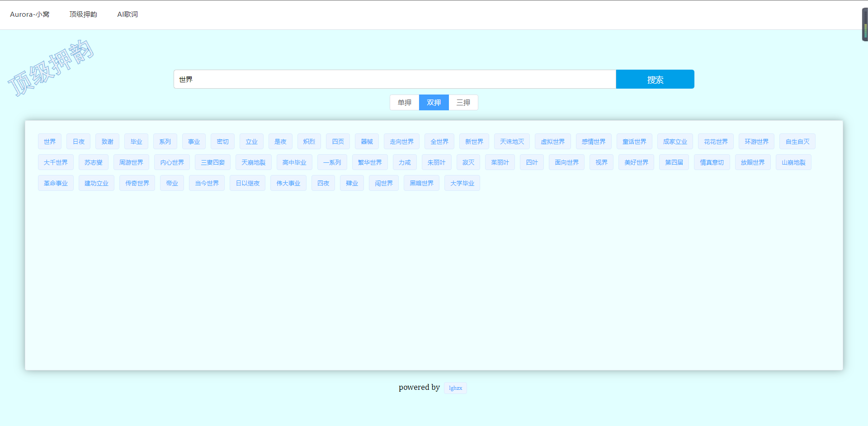The height and width of the screenshot is (426, 868).
Task: Click the 致谢 result tag
Action: 108,142
